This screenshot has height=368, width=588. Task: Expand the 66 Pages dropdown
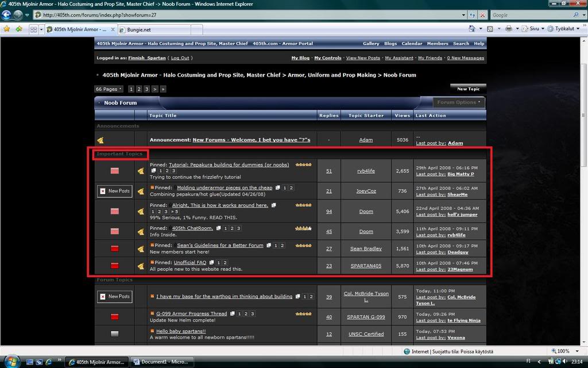[109, 89]
